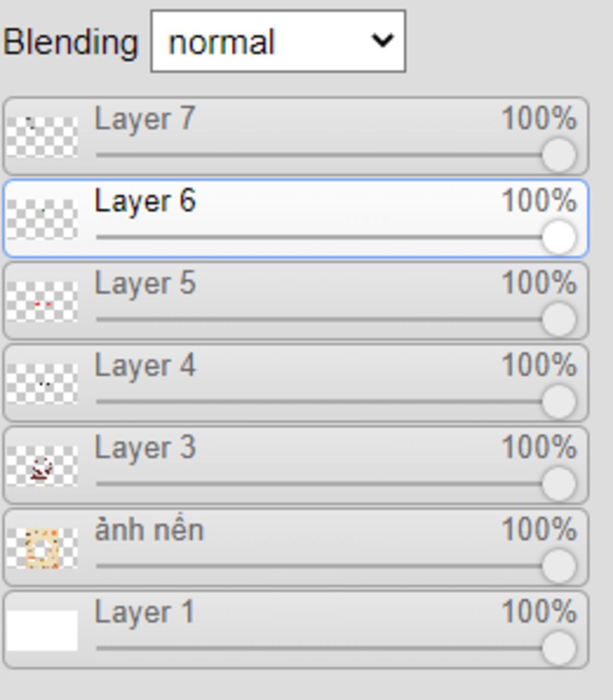
Task: Click the white Layer 1 thumbnail
Action: (42, 630)
